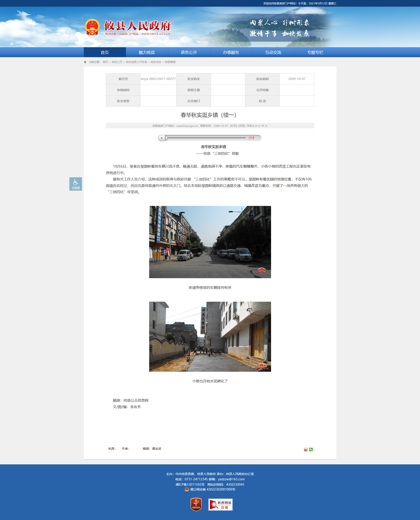The width and height of the screenshot is (420, 520).
Task: Click the national emblem logo in header
Action: click(92, 27)
